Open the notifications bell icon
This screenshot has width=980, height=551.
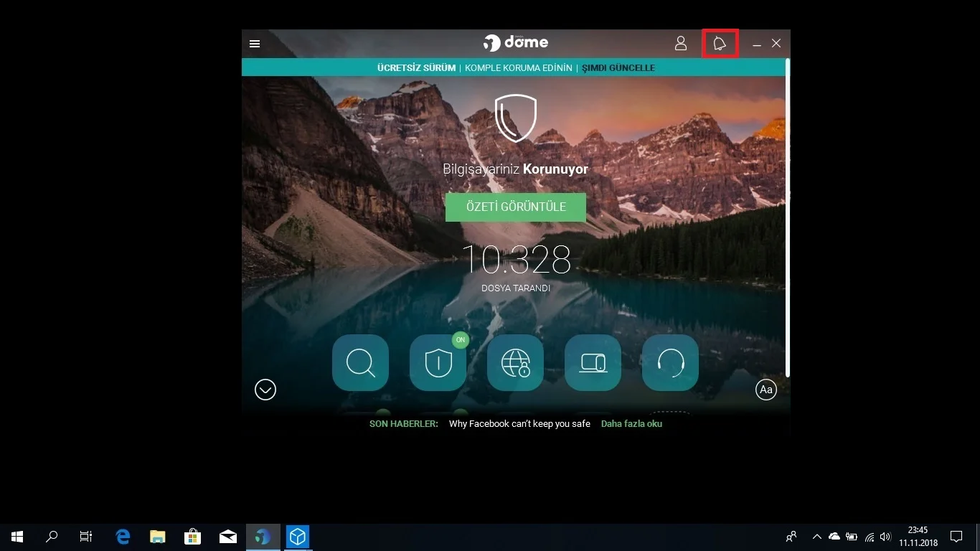coord(720,44)
